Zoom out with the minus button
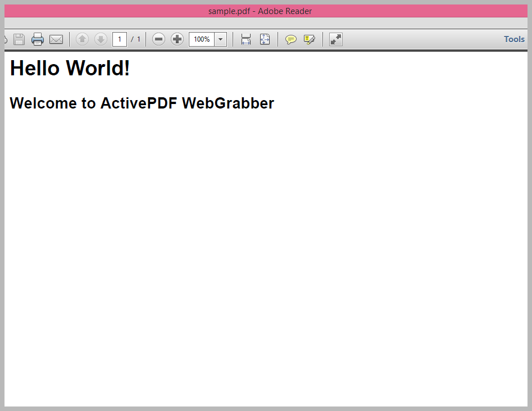 click(x=158, y=39)
